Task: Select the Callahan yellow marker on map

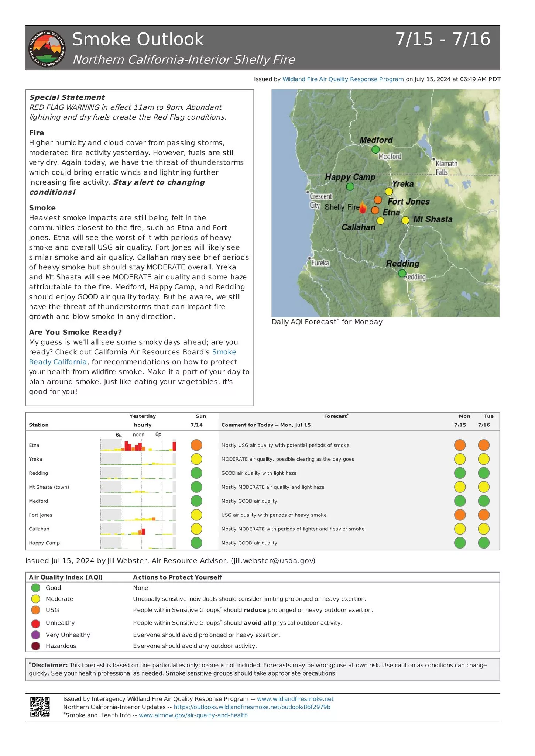Action: click(380, 220)
